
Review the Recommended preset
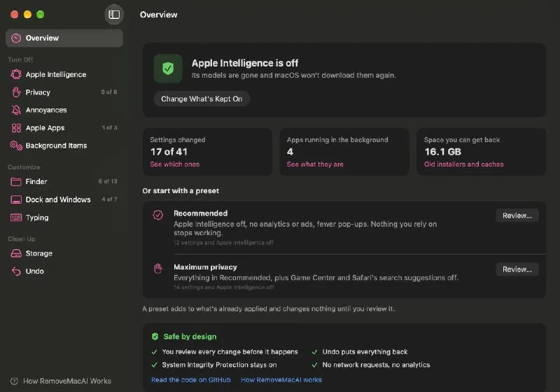pyautogui.click(x=517, y=216)
